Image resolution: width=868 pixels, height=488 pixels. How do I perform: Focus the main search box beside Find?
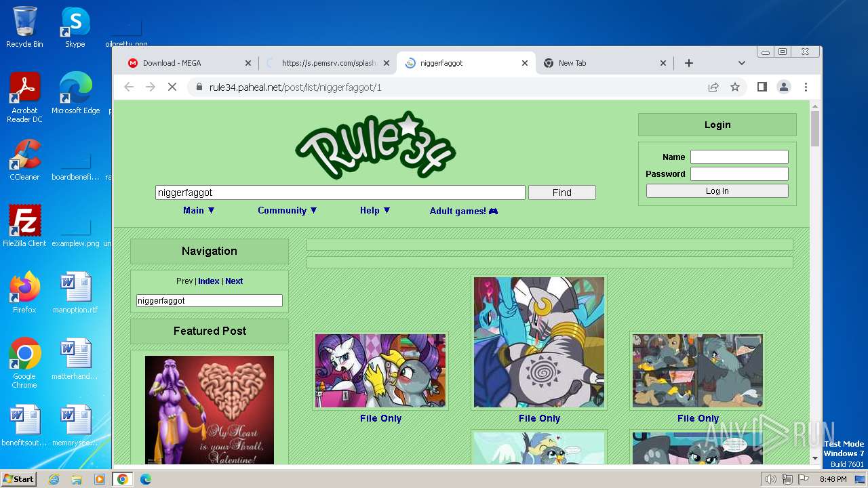point(340,192)
